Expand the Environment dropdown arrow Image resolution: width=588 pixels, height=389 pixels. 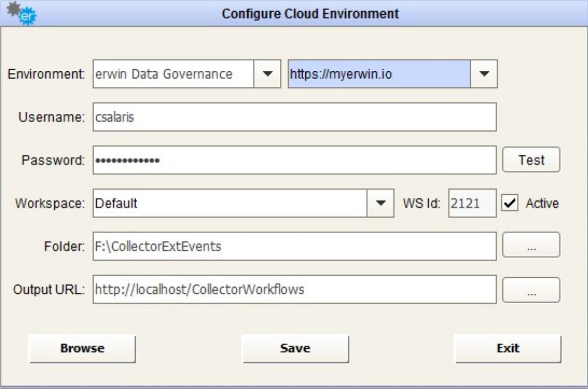[x=267, y=74]
